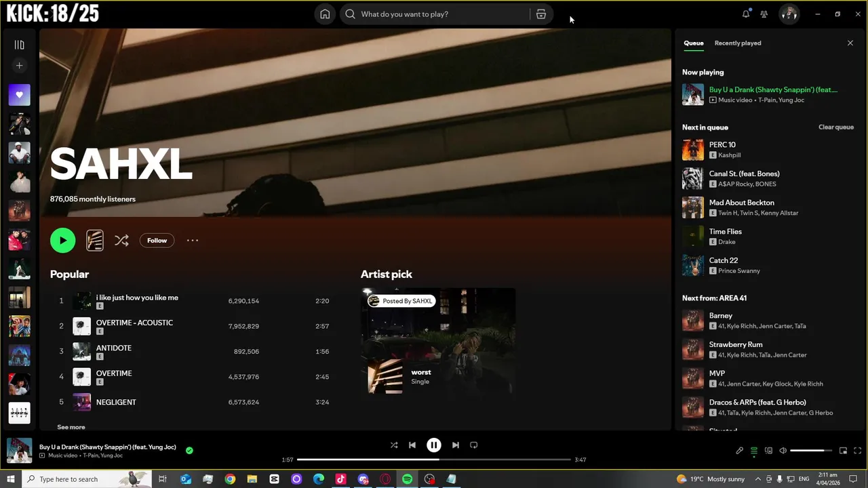The image size is (868, 488).
Task: Toggle shuffle on the SAHXL artist page
Action: pos(121,241)
